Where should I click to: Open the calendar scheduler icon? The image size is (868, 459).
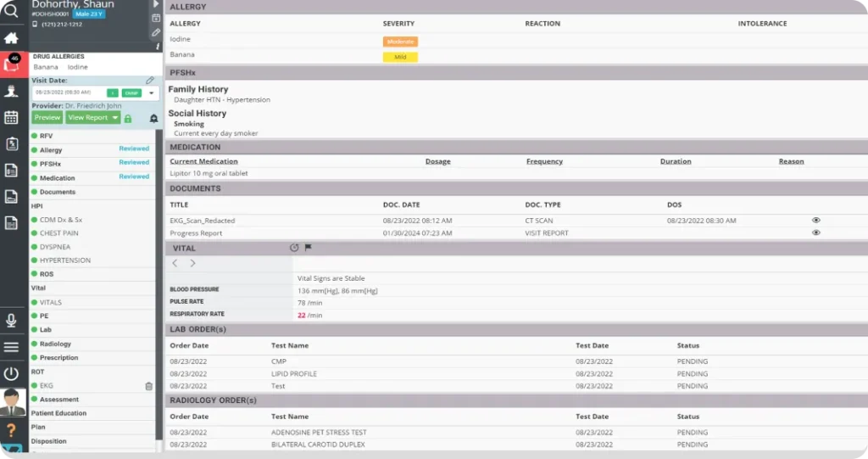point(12,118)
